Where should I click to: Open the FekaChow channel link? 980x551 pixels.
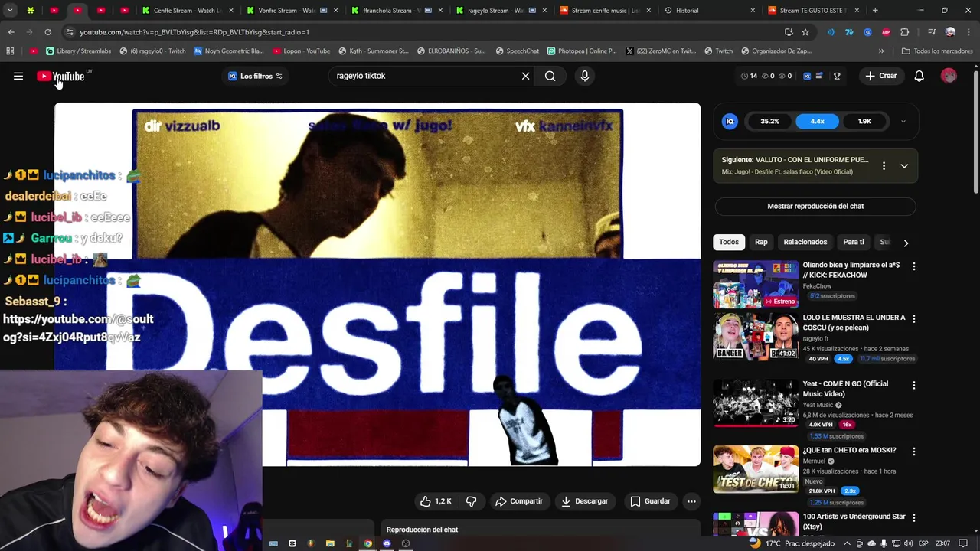[817, 286]
